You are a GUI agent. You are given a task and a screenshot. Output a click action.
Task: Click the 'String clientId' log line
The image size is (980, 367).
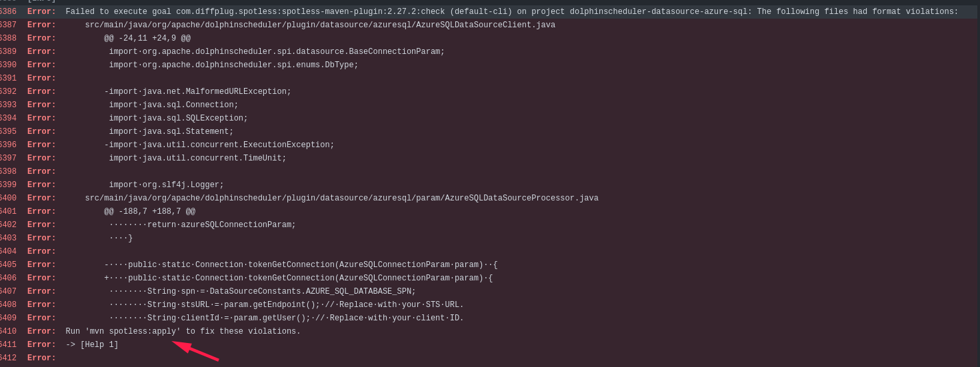(x=286, y=318)
